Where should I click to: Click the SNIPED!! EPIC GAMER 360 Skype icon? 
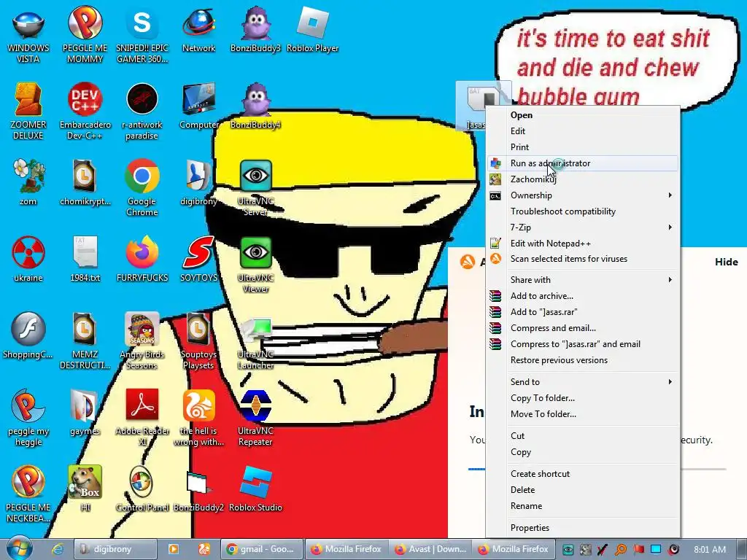142,34
